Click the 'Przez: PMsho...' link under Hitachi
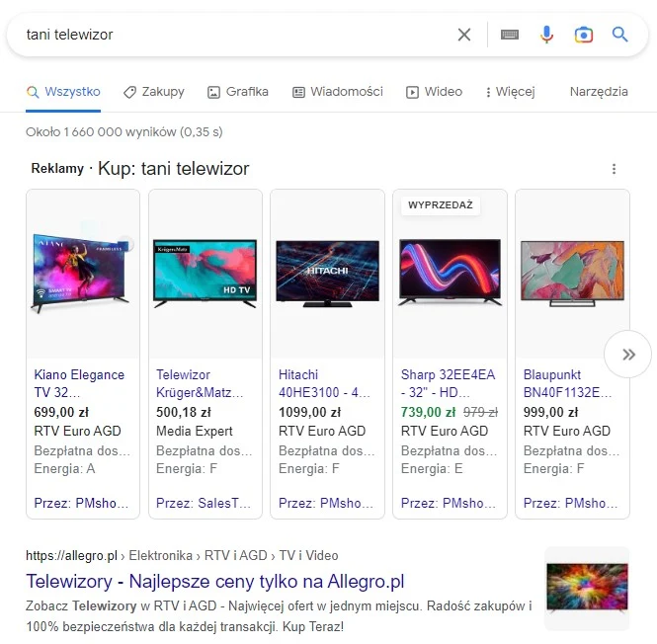 click(326, 503)
